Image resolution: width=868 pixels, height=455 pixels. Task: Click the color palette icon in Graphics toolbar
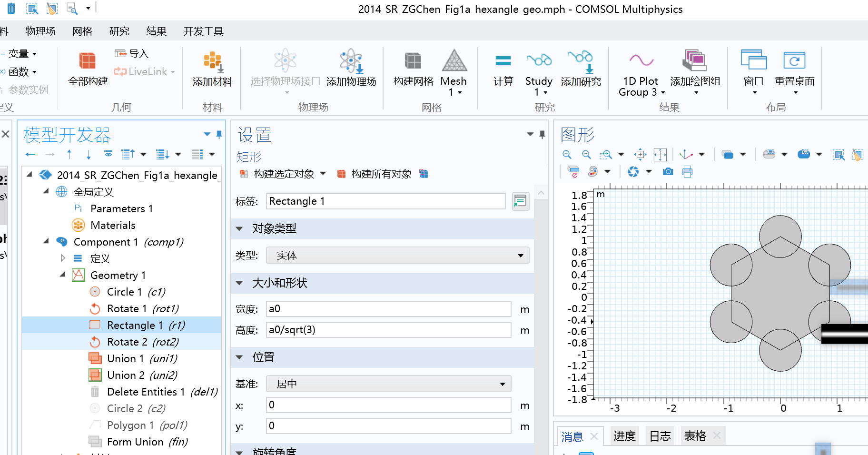click(x=593, y=171)
